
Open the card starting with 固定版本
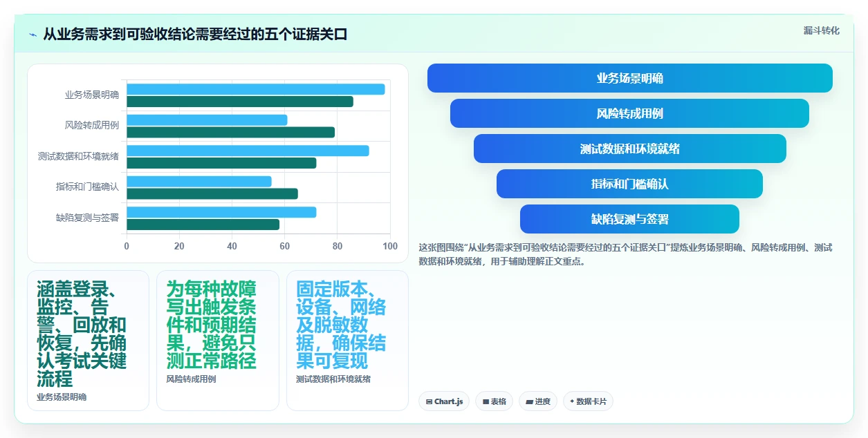(x=347, y=341)
